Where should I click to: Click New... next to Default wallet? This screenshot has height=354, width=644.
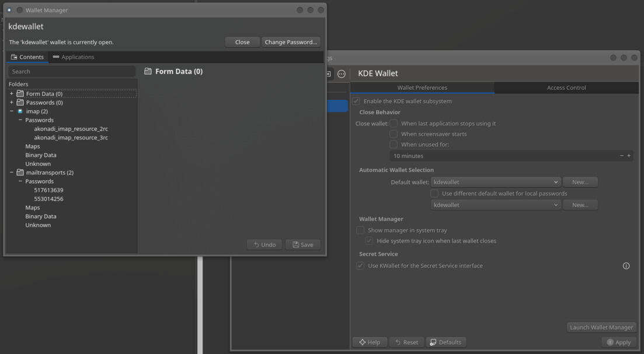click(580, 182)
